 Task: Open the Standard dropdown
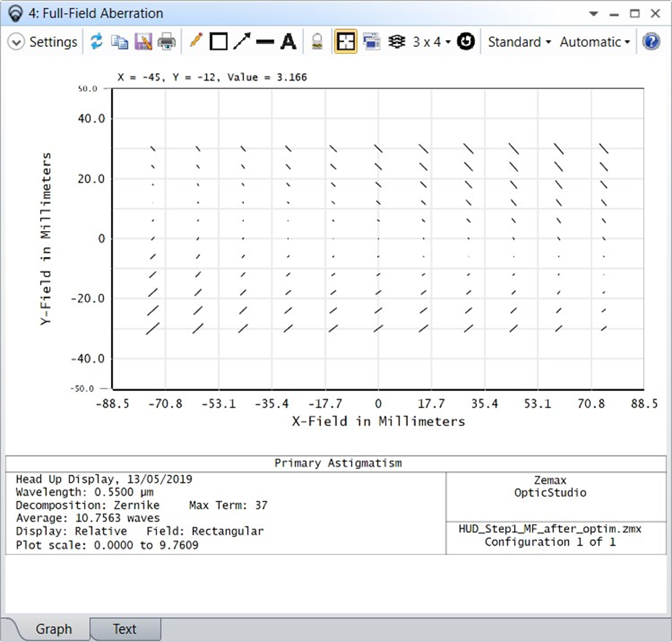coord(519,42)
